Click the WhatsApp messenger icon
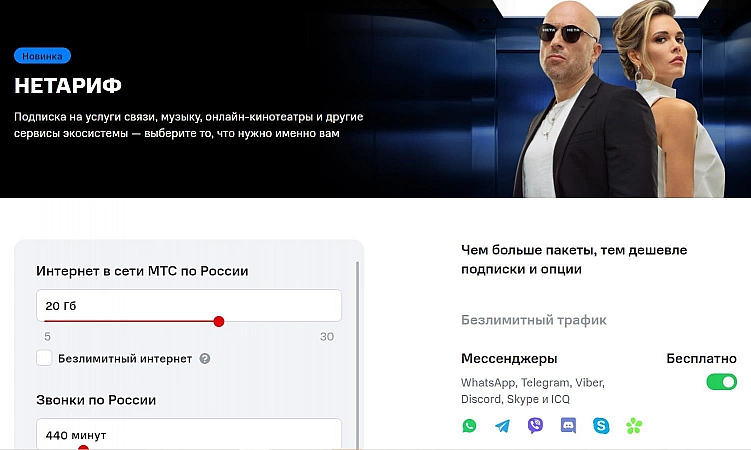The image size is (751, 450). (469, 425)
